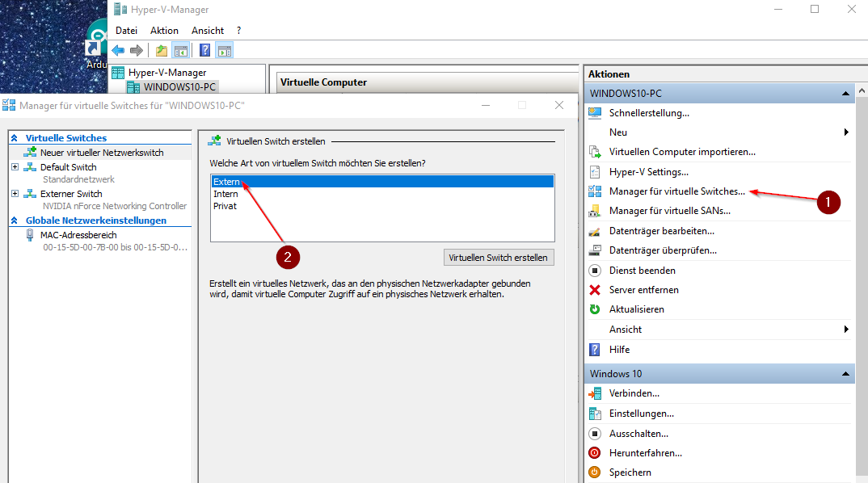Click Aktualisieren action
Screen dimensions: 868x483
click(637, 309)
